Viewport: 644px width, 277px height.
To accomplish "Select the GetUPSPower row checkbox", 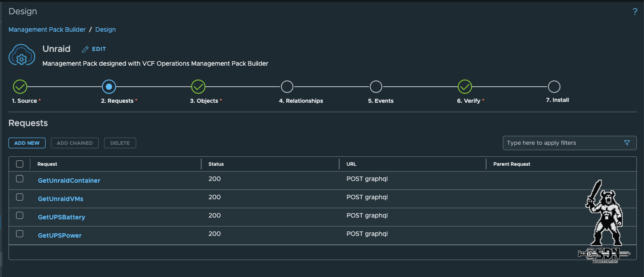I will (20, 234).
